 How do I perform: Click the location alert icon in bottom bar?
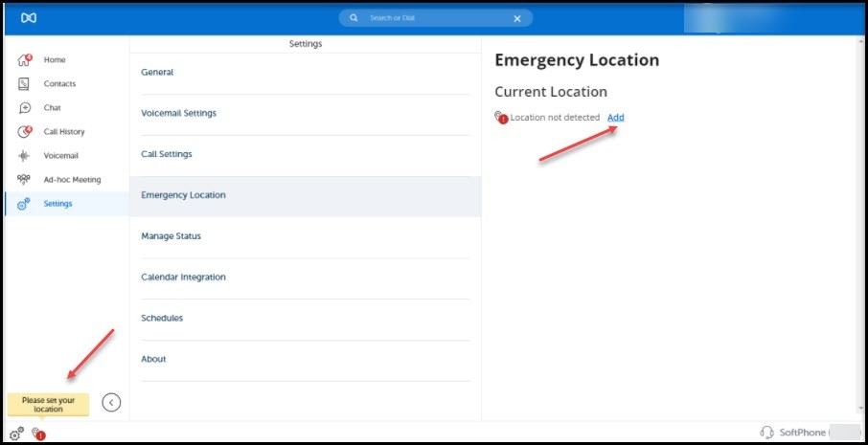(38, 434)
